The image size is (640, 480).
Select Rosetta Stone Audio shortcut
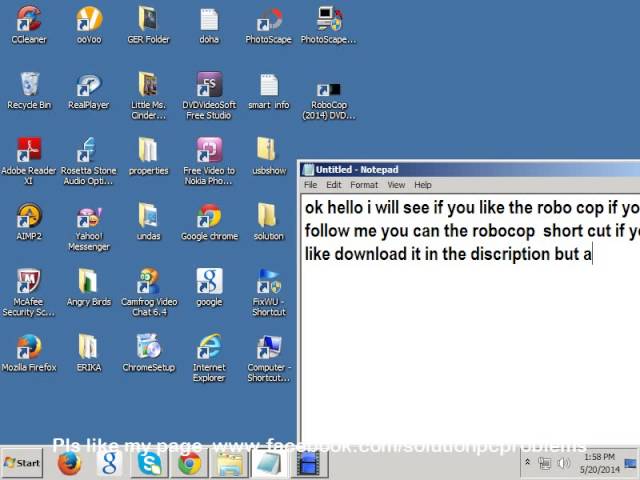pyautogui.click(x=89, y=161)
